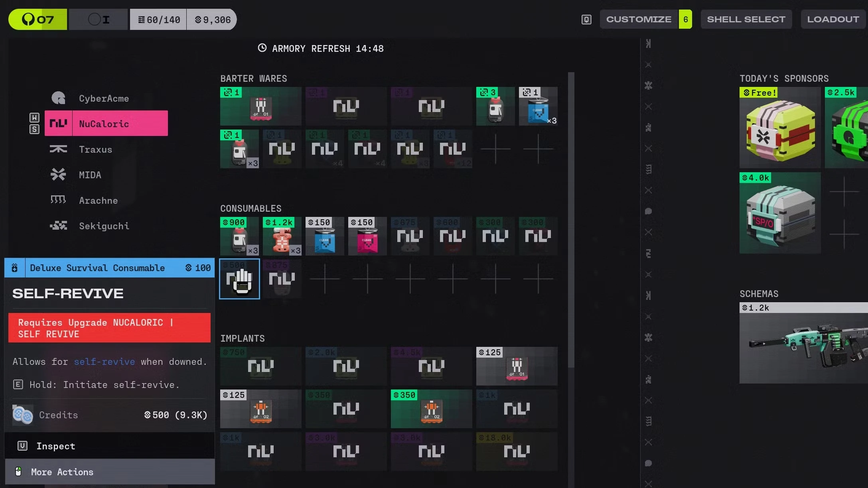Open More Actions menu
Screen dimensions: 868x488
(109, 472)
